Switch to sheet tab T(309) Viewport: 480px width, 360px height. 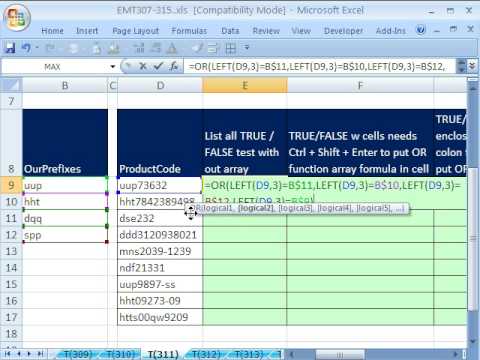tap(77, 354)
